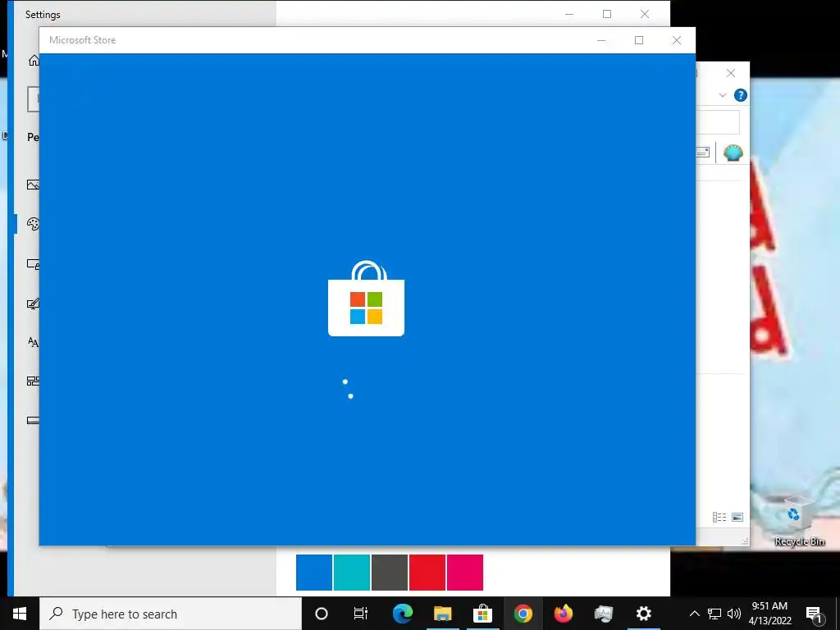
Task: Launch Microsoft Edge from taskbar
Action: click(402, 614)
